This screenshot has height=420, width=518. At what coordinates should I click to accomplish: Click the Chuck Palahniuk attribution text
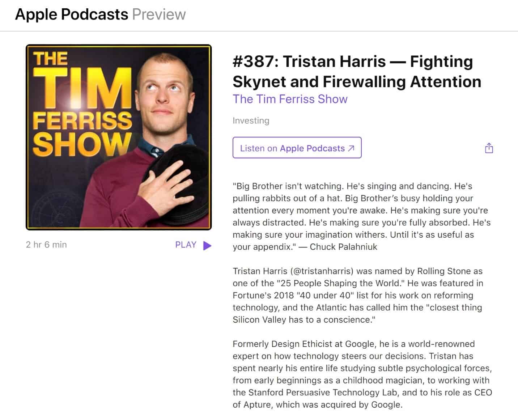tap(343, 247)
